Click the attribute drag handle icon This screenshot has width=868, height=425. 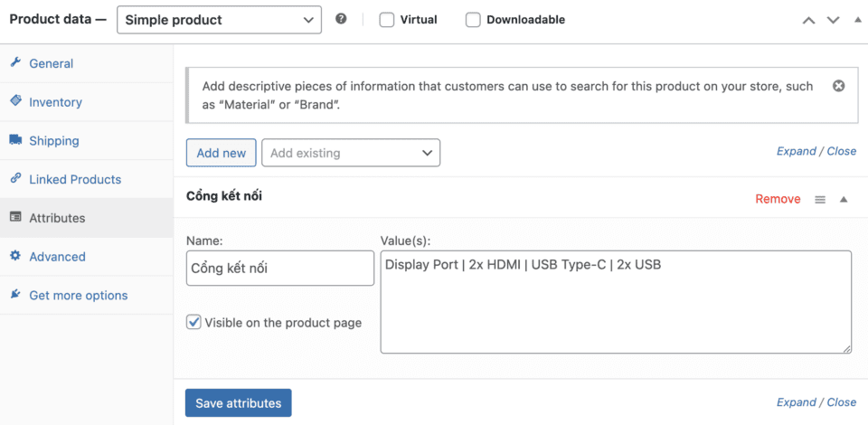click(820, 200)
